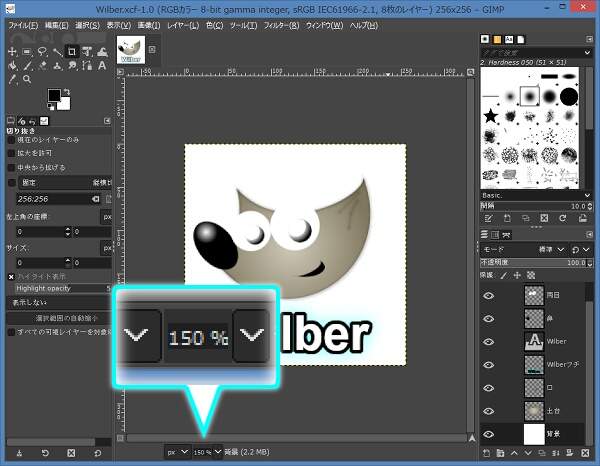600x466 pixels.
Task: Click the Wilber image tab thumbnail
Action: (x=131, y=50)
